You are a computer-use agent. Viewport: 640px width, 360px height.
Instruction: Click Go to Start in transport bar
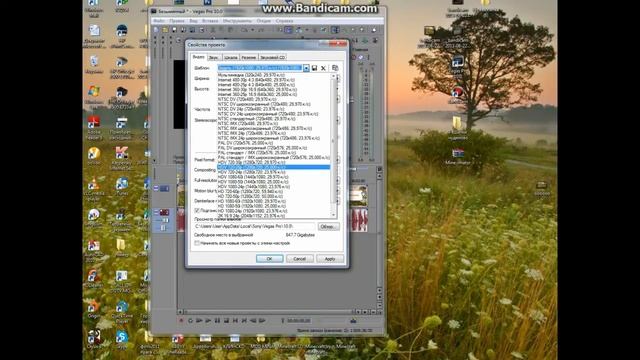pos(235,321)
